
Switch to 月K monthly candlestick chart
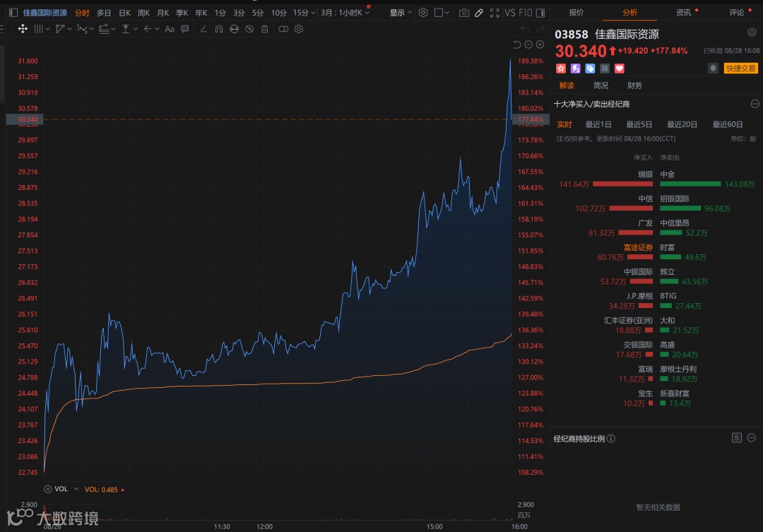163,13
